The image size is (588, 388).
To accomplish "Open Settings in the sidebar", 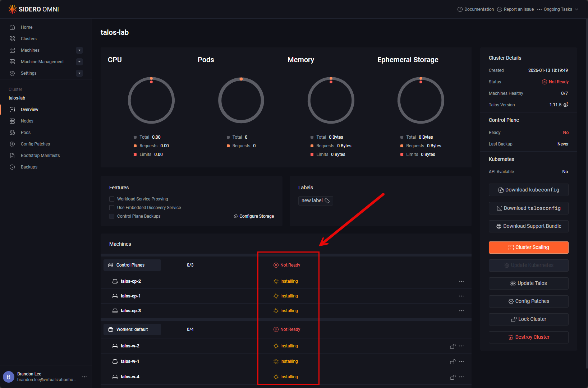I will [x=29, y=73].
